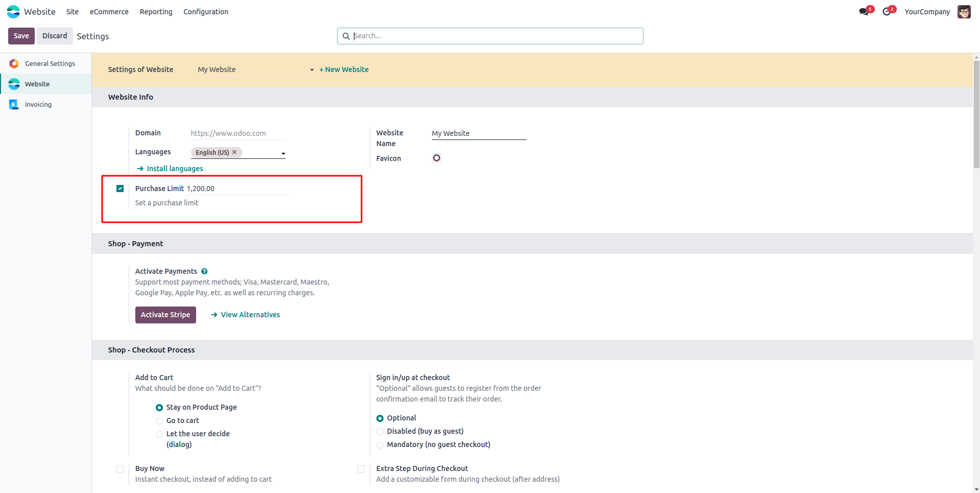This screenshot has height=493, width=980.
Task: Click the Activate Stripe button
Action: 165,315
